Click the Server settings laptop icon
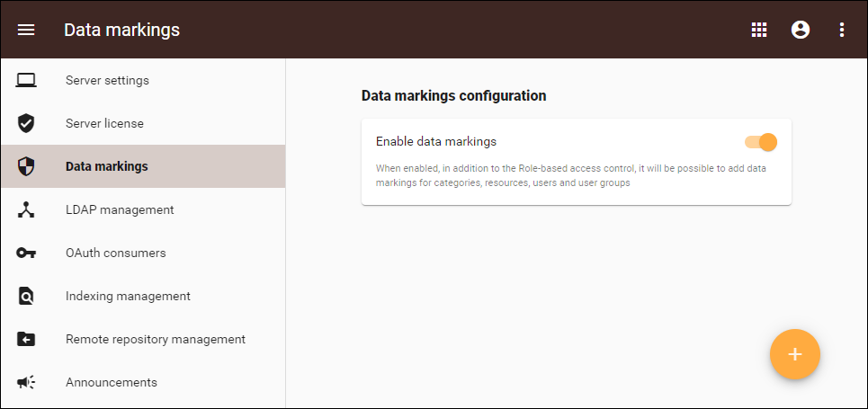 [x=26, y=80]
